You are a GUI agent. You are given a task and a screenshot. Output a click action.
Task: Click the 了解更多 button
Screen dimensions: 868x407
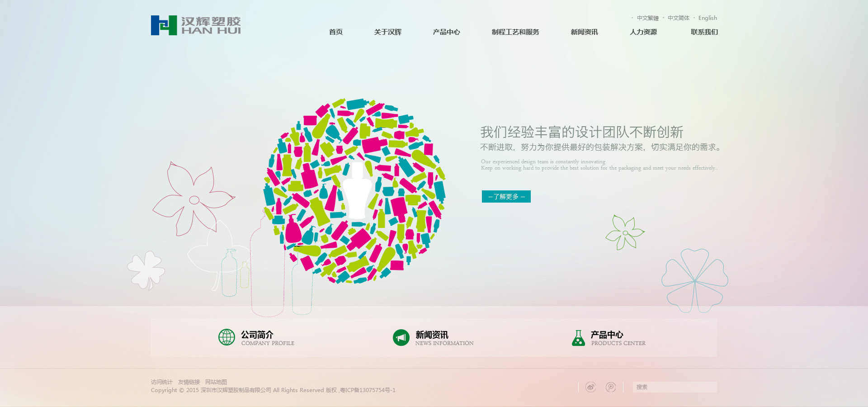(x=506, y=196)
